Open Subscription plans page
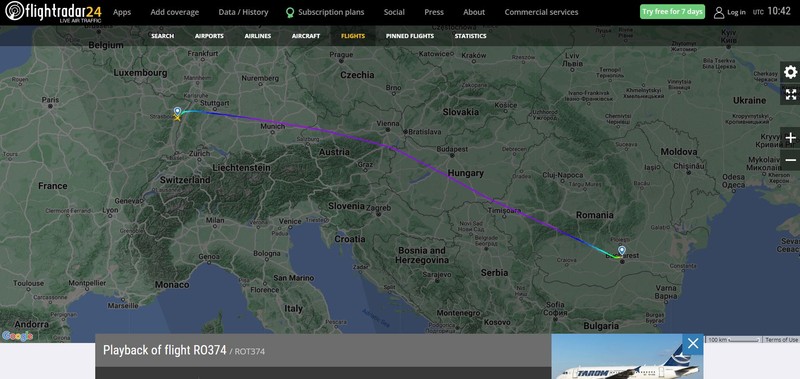The height and width of the screenshot is (379, 800). point(331,12)
